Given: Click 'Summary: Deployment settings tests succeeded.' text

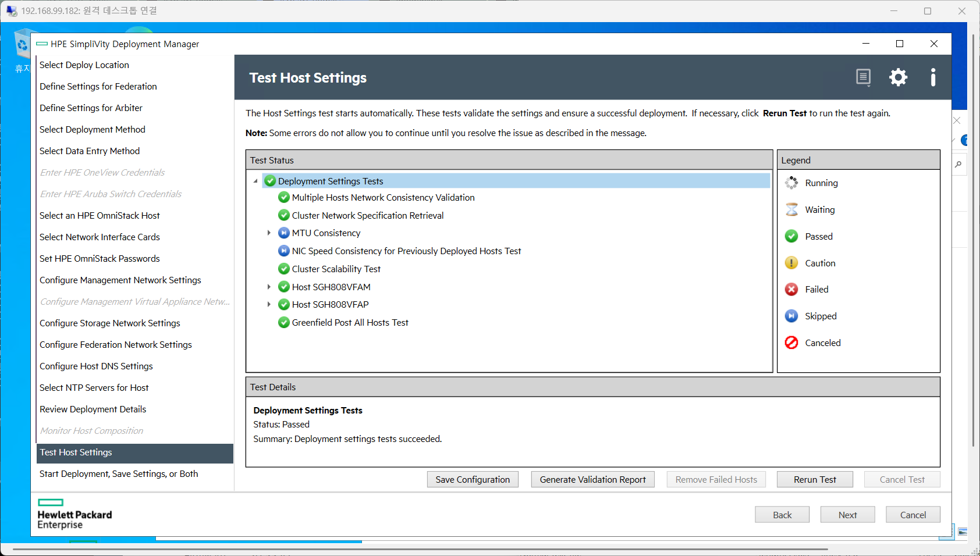Looking at the screenshot, I should (x=347, y=439).
